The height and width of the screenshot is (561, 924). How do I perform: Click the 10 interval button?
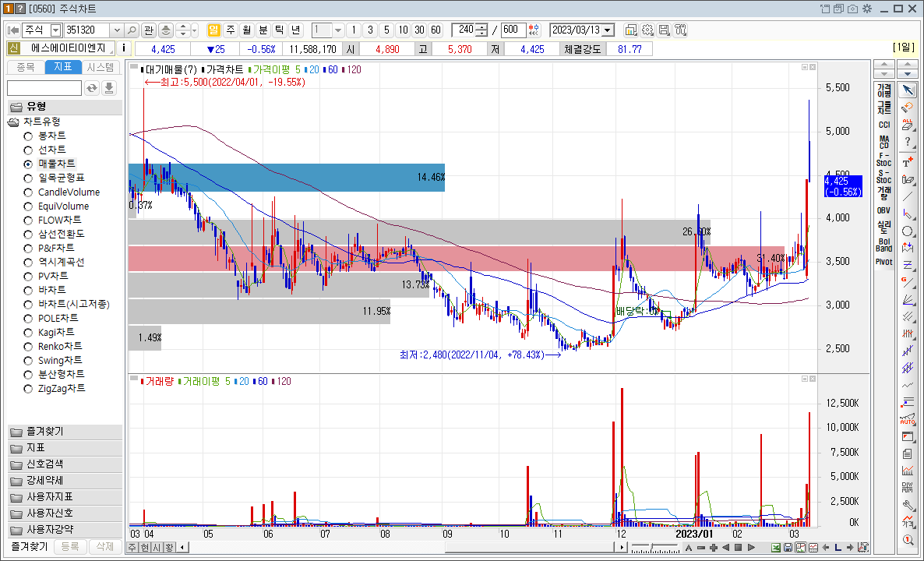pyautogui.click(x=403, y=30)
